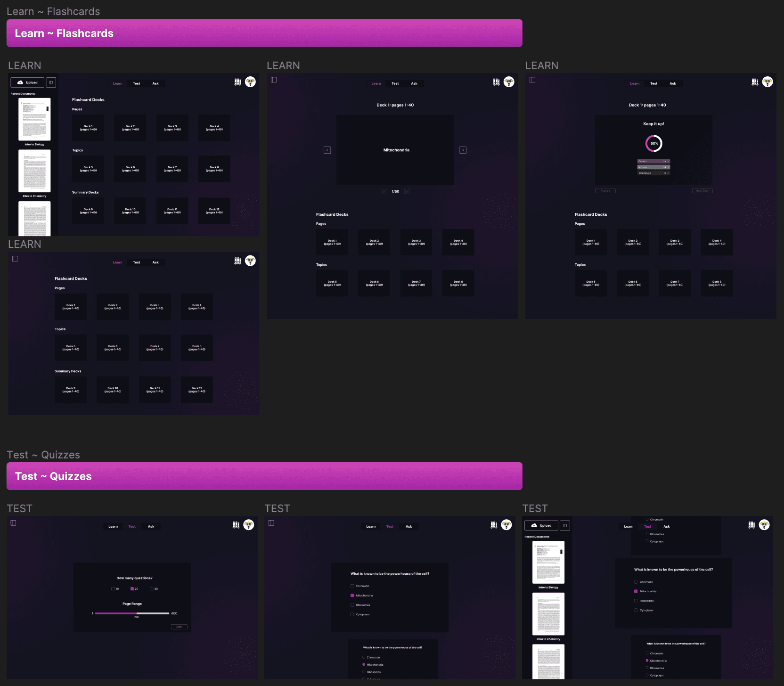This screenshot has height=686, width=784.
Task: Open Learn tab in How many questions frame
Action: pyautogui.click(x=113, y=527)
